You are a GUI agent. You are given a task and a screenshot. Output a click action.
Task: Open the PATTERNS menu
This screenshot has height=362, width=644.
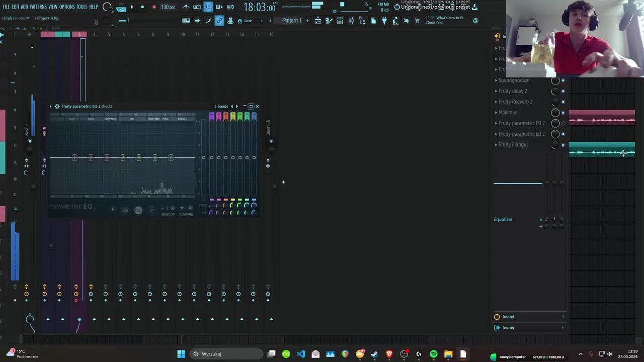[38, 7]
